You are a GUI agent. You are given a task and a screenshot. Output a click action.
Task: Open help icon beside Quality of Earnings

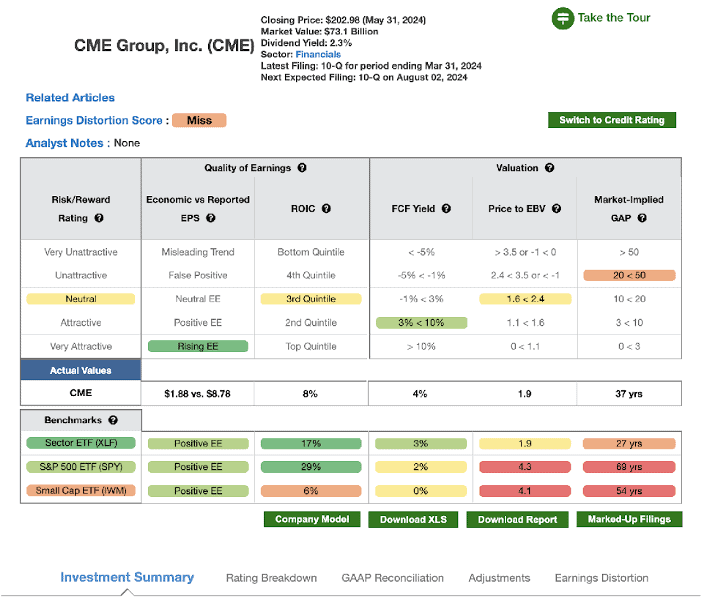pyautogui.click(x=302, y=168)
